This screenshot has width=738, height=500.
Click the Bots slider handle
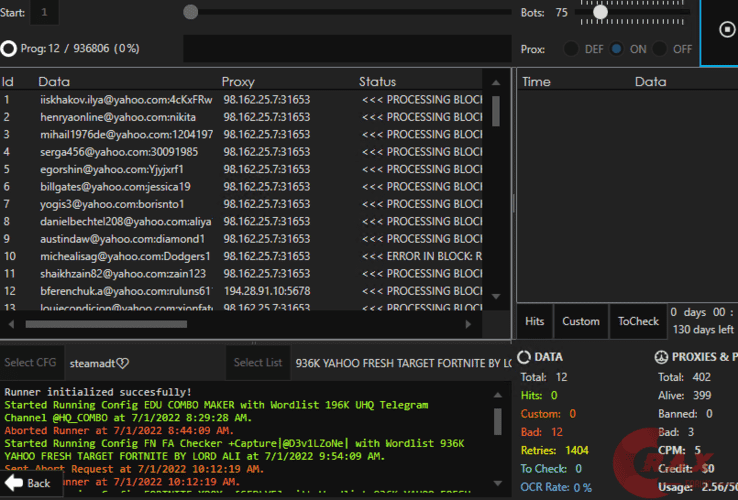click(x=600, y=13)
